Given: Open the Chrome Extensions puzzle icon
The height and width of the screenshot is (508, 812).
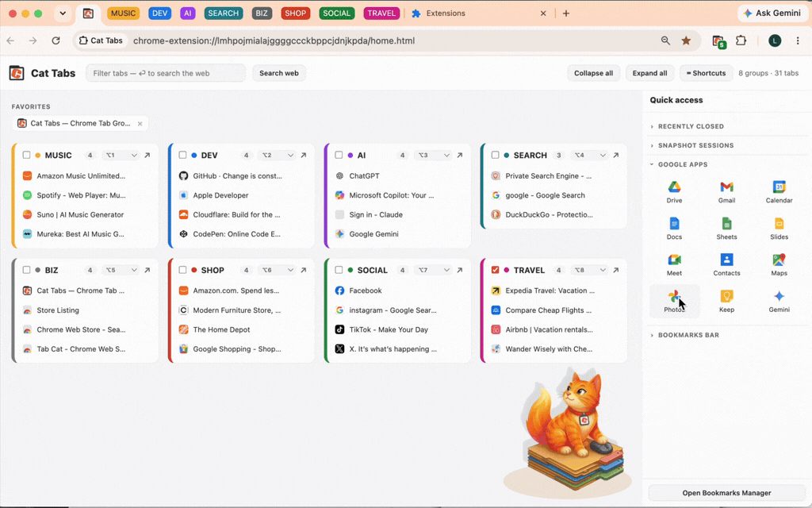Looking at the screenshot, I should click(741, 40).
